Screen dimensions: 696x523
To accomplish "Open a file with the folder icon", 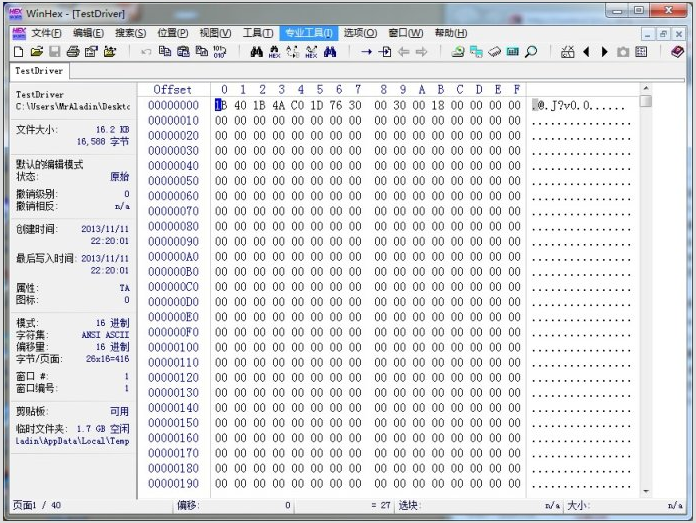I will tap(37, 52).
